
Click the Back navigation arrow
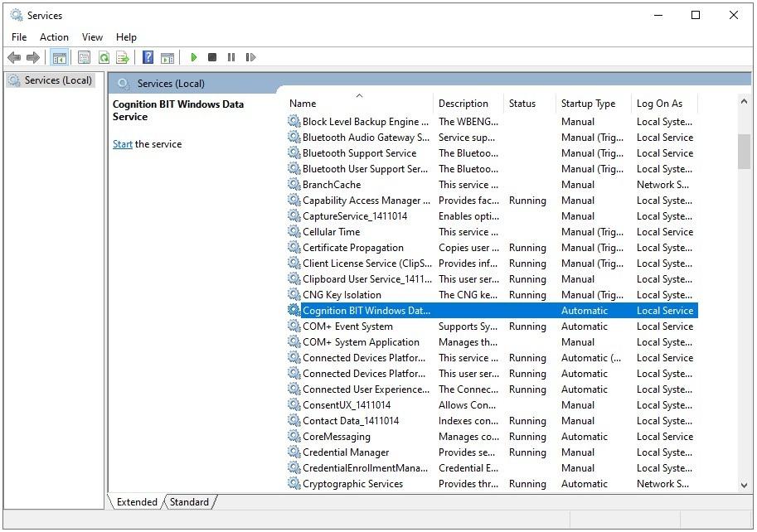click(14, 56)
